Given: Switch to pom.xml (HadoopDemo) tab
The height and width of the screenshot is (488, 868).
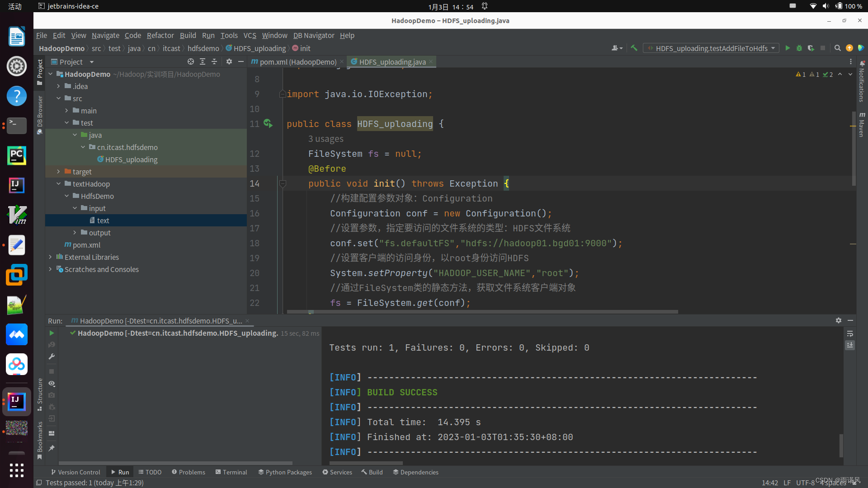Looking at the screenshot, I should coord(297,62).
